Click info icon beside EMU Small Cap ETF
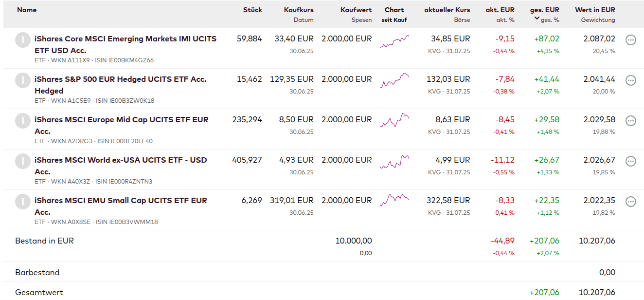The height and width of the screenshot is (300, 644). (23, 202)
